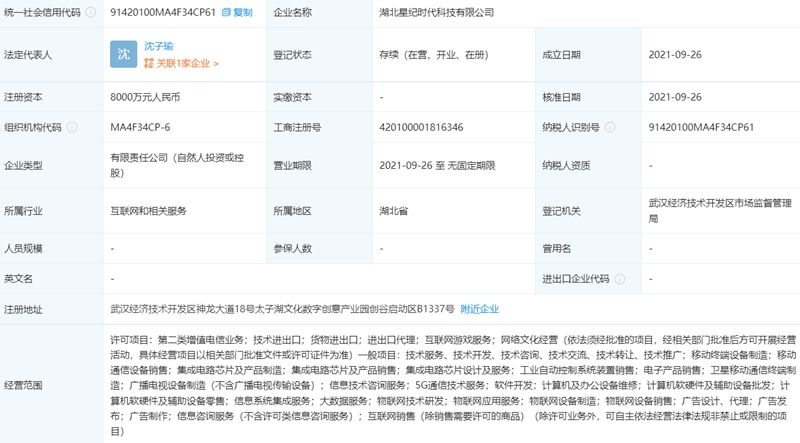Select registered capital 8000万元人民币
This screenshot has height=443, width=800.
tap(145, 97)
